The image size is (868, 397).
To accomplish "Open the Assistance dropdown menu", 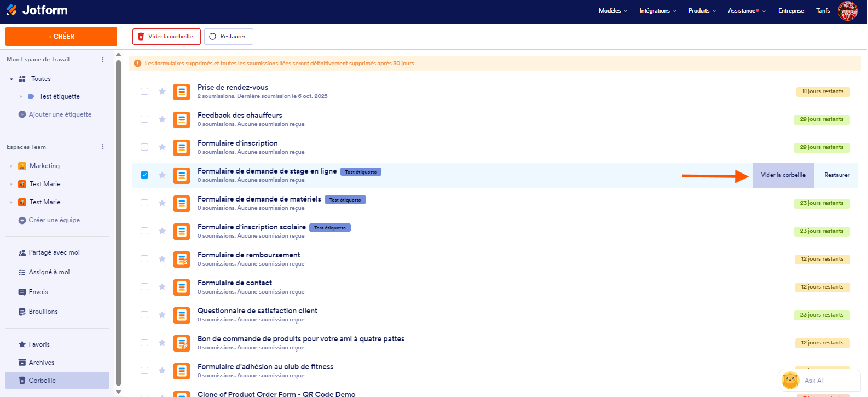I will 747,11.
